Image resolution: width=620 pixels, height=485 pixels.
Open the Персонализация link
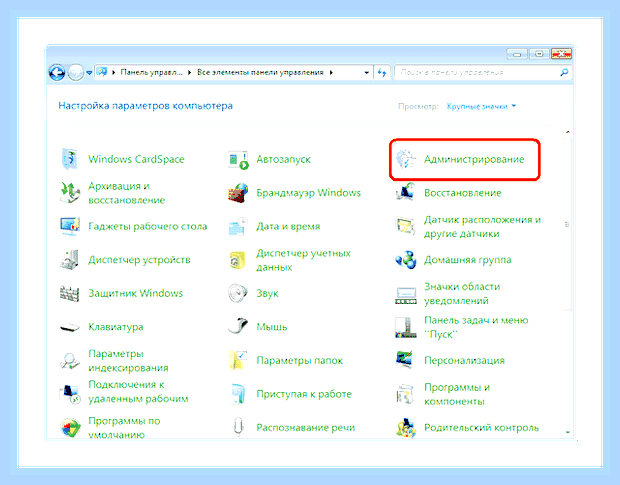(x=465, y=360)
